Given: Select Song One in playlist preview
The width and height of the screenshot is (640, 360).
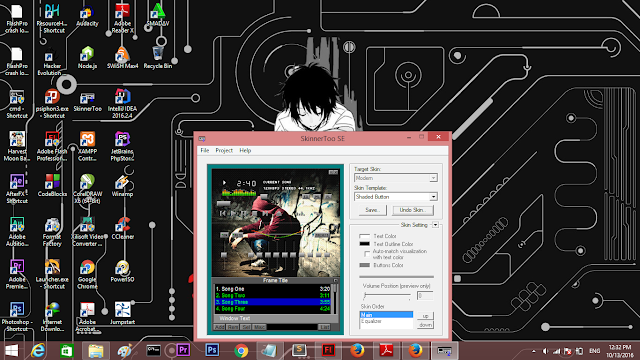Looking at the screenshot, I should [273, 289].
